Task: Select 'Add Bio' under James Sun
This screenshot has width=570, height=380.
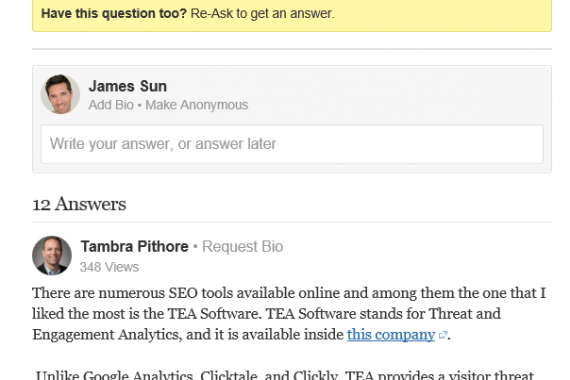Action: click(x=111, y=105)
